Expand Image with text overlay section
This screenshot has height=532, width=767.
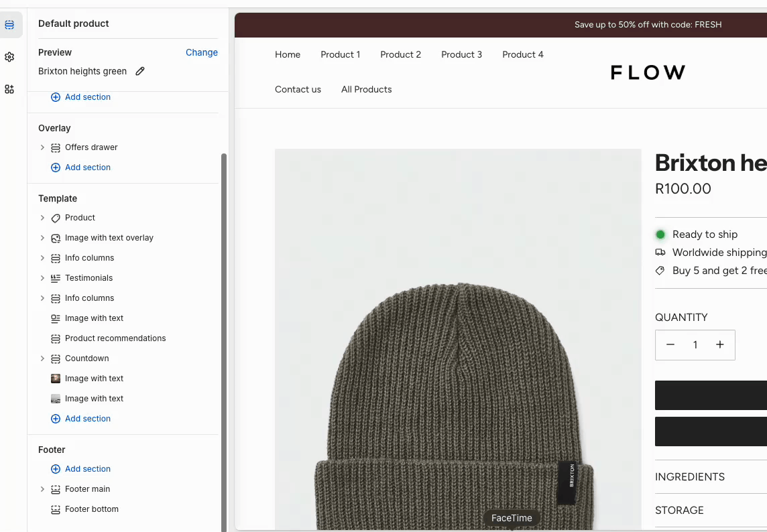pyautogui.click(x=42, y=238)
